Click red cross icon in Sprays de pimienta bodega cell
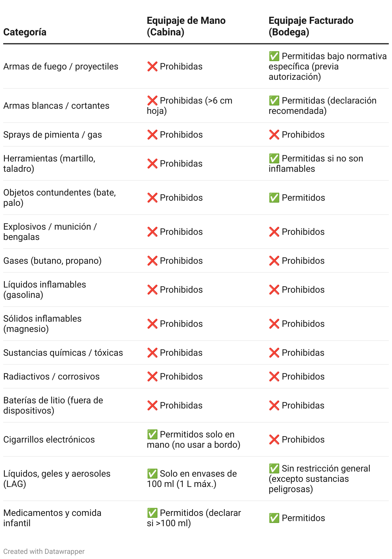392x559 pixels. (274, 135)
